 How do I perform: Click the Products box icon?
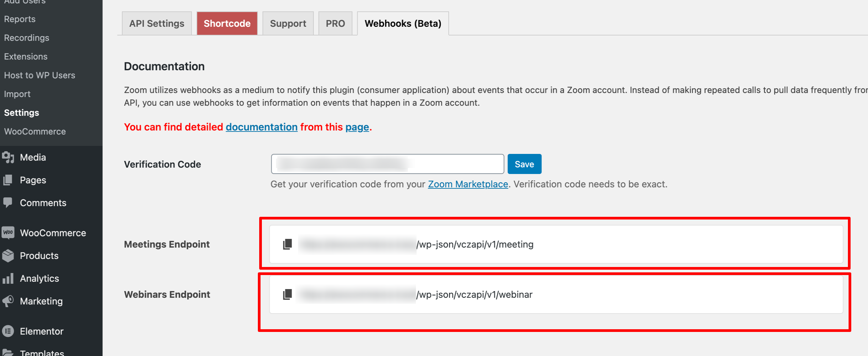[8, 256]
